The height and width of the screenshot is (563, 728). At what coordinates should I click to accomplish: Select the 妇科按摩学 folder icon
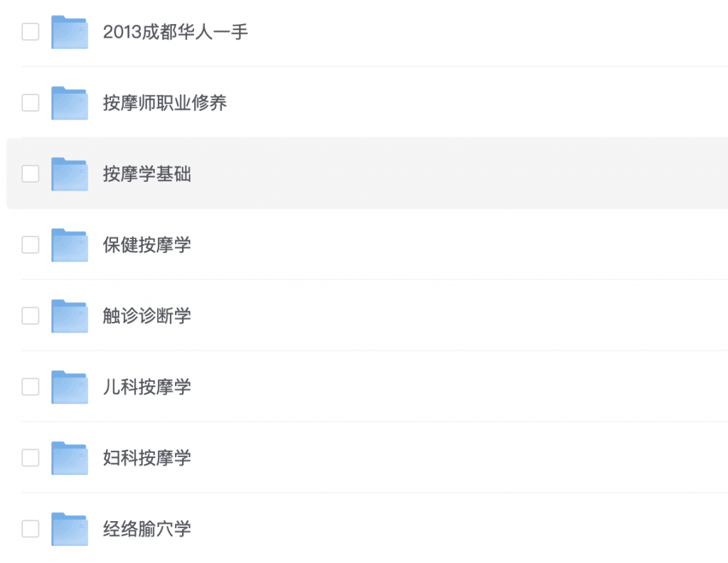69,458
